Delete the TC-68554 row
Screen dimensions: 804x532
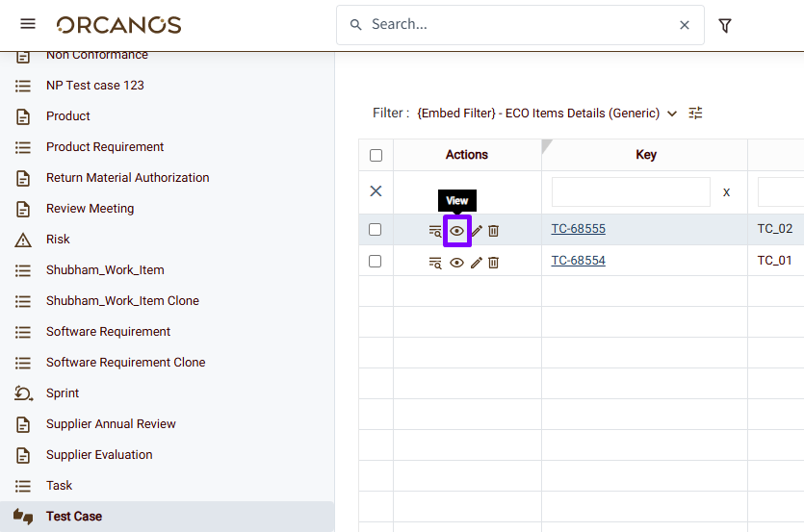(493, 262)
